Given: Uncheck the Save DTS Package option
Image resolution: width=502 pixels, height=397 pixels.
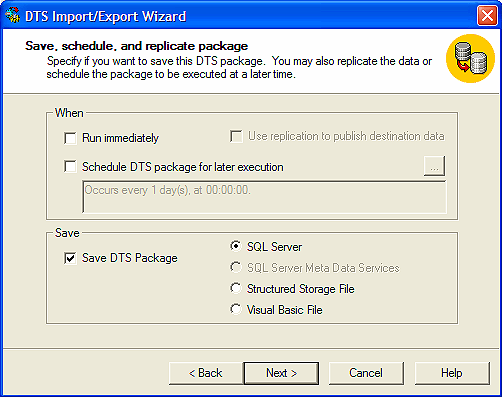Looking at the screenshot, I should click(x=70, y=258).
